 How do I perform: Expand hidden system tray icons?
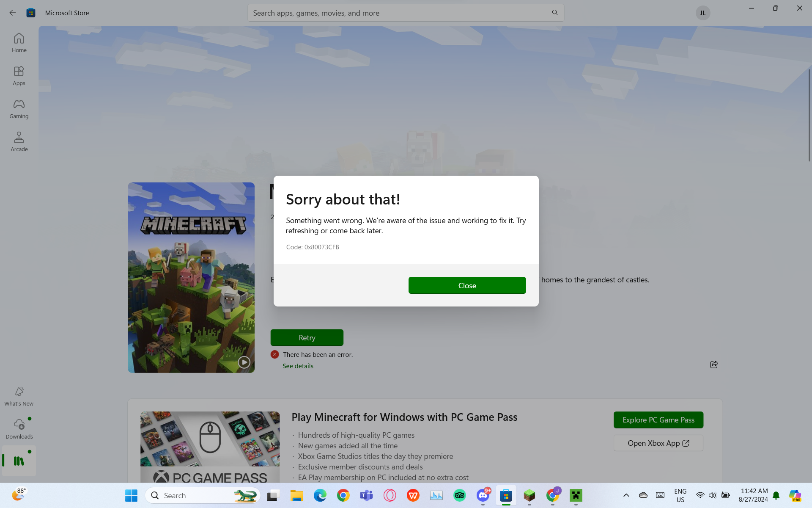point(626,495)
